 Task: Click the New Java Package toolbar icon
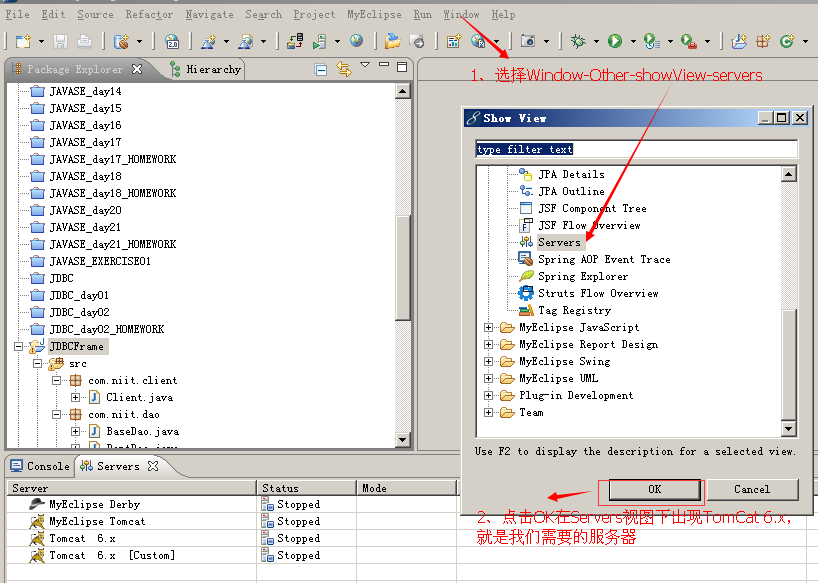click(763, 41)
